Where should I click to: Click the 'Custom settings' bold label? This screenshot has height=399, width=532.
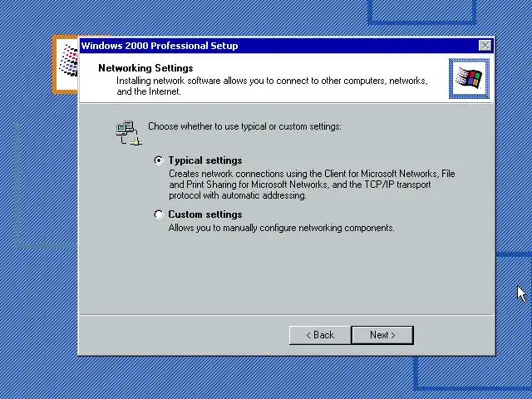coord(205,214)
